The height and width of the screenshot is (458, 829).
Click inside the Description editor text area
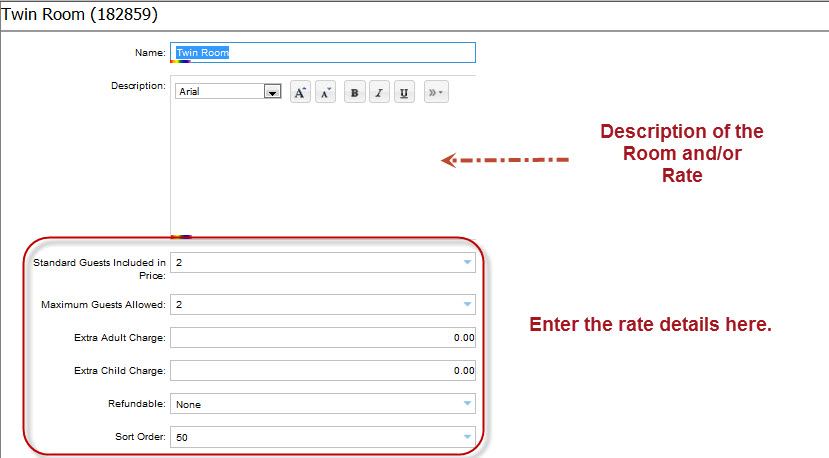300,170
